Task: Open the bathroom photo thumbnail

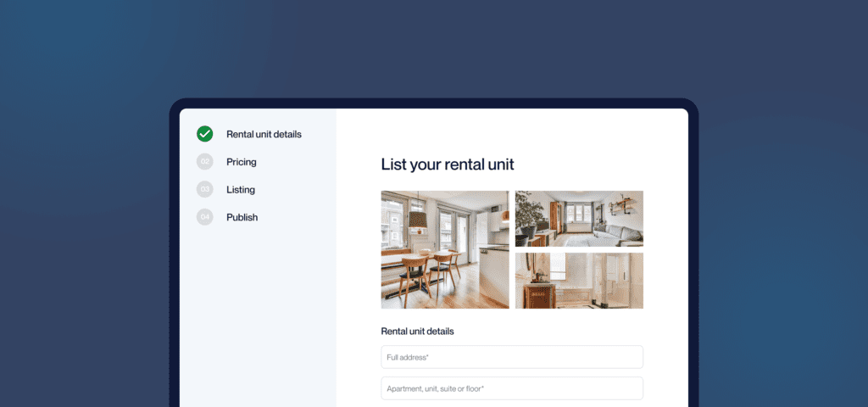Action: [579, 281]
